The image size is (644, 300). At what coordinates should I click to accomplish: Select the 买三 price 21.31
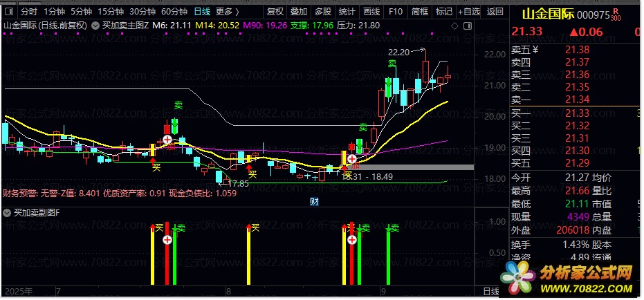click(577, 138)
